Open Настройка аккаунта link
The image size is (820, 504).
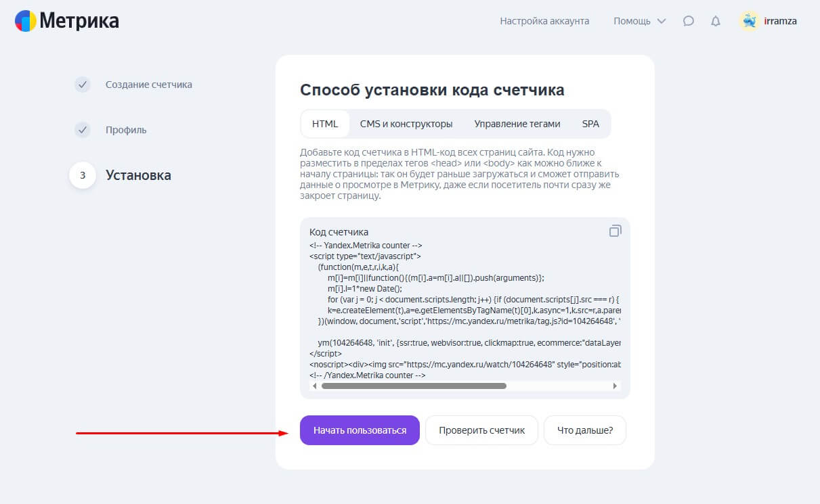[x=544, y=21]
